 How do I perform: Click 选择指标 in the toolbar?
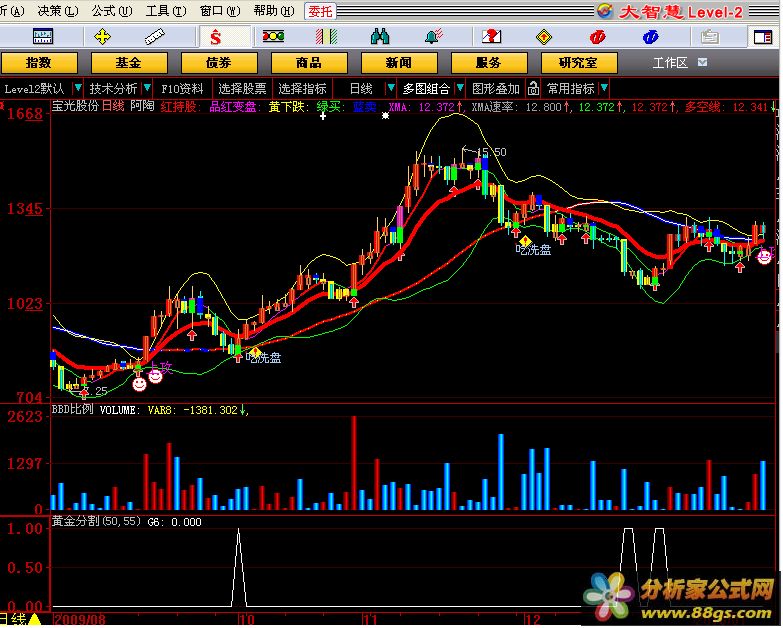[302, 89]
